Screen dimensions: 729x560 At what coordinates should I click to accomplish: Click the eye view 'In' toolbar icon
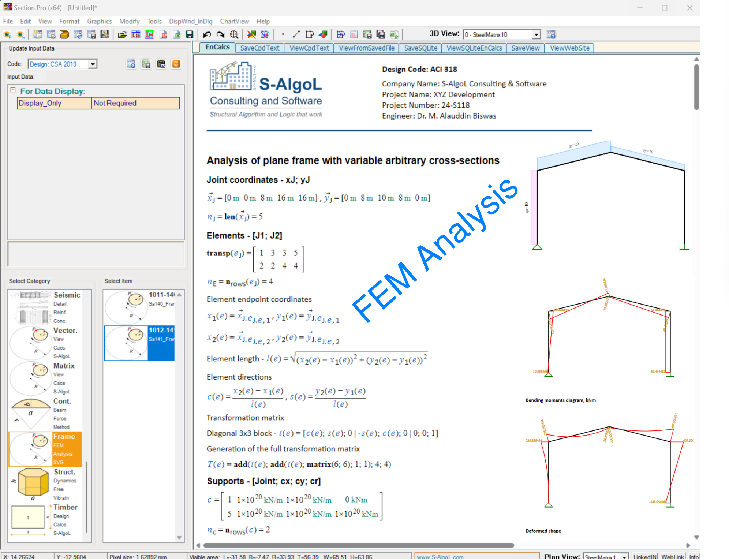coord(21,35)
